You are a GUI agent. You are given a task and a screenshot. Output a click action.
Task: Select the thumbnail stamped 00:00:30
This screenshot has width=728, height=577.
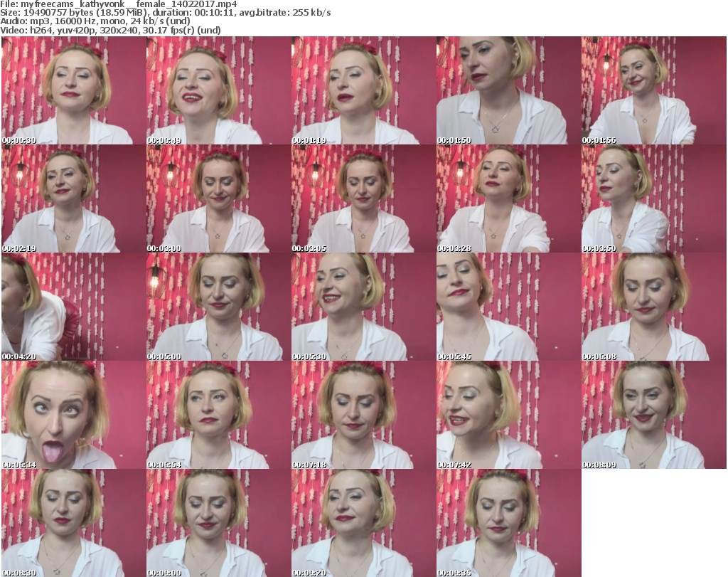tap(74, 90)
